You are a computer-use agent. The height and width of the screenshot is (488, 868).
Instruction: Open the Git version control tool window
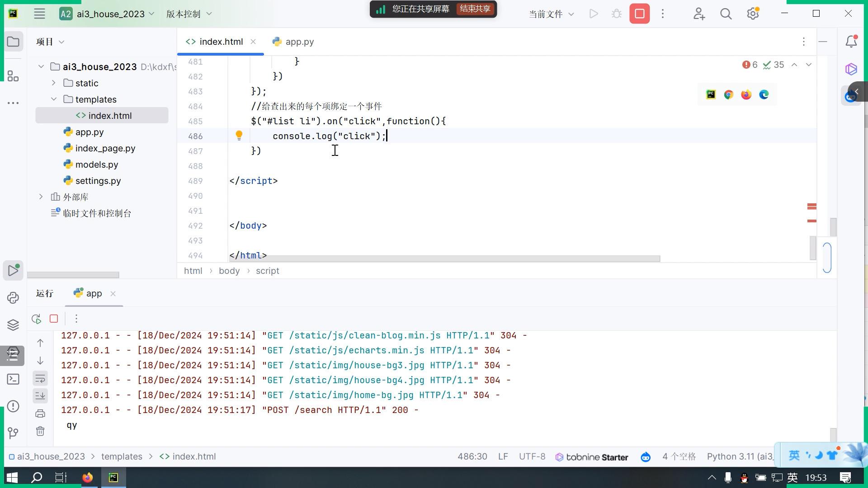(13, 433)
